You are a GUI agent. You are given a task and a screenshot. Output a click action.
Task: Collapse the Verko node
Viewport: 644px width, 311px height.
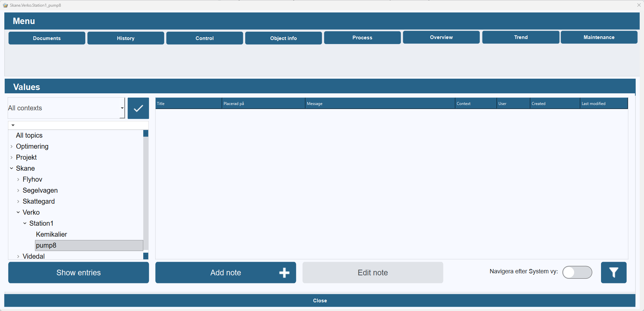(18, 212)
